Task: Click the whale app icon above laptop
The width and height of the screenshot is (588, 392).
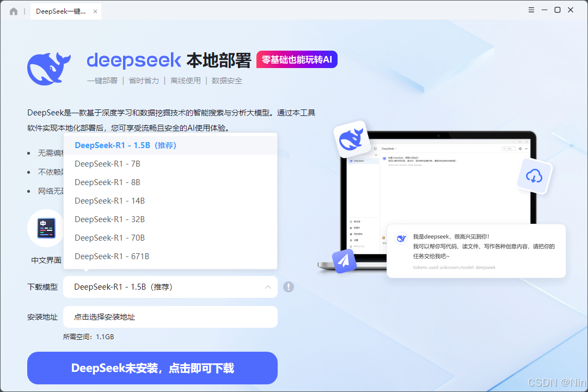Action: (x=351, y=139)
